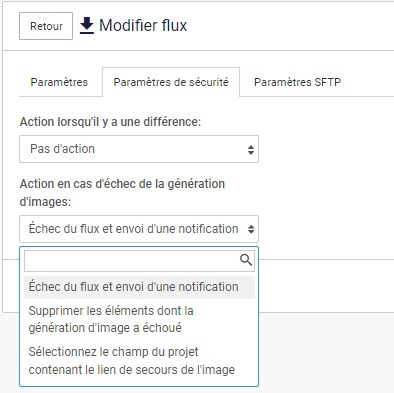Select the Paramètres de sécurité tab
The image size is (394, 393).
[171, 82]
